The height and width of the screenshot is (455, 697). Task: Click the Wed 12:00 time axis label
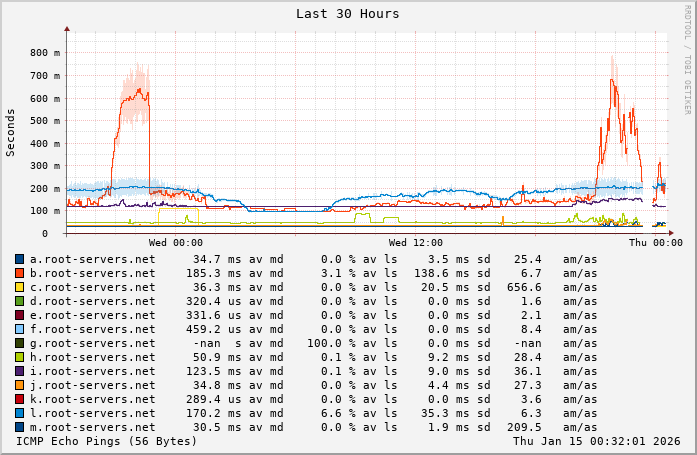pos(415,242)
